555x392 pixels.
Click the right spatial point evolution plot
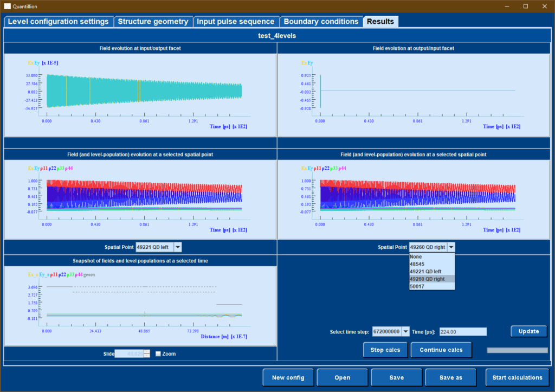[414, 200]
